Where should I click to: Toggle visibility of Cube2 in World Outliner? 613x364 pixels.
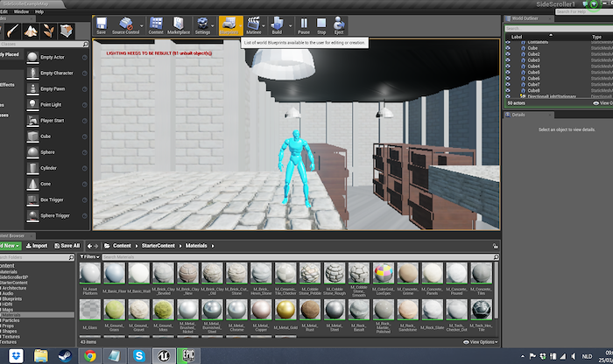[508, 54]
